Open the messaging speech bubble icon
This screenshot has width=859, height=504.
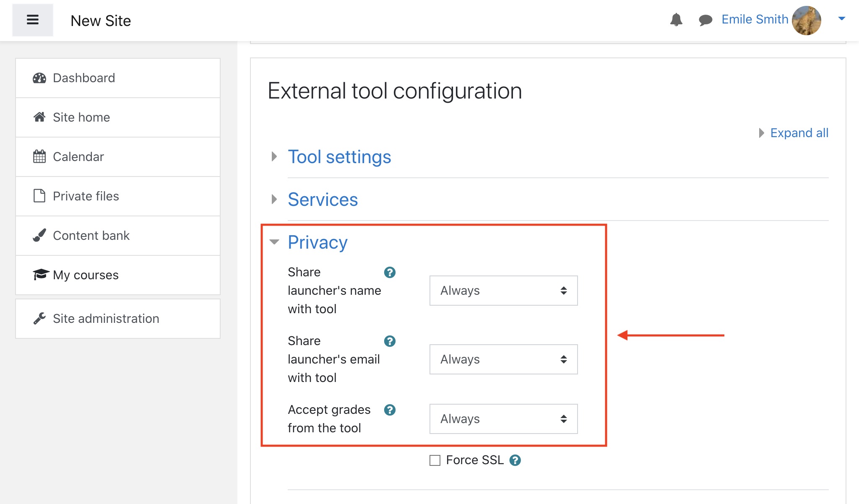pyautogui.click(x=705, y=20)
